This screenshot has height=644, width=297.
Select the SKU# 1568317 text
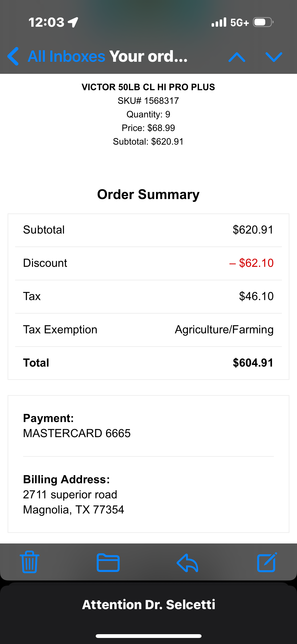point(148,101)
